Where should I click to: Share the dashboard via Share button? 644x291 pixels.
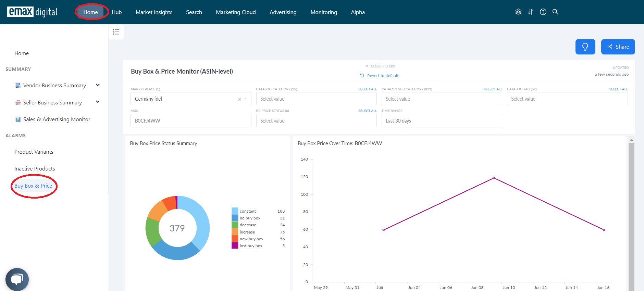618,47
